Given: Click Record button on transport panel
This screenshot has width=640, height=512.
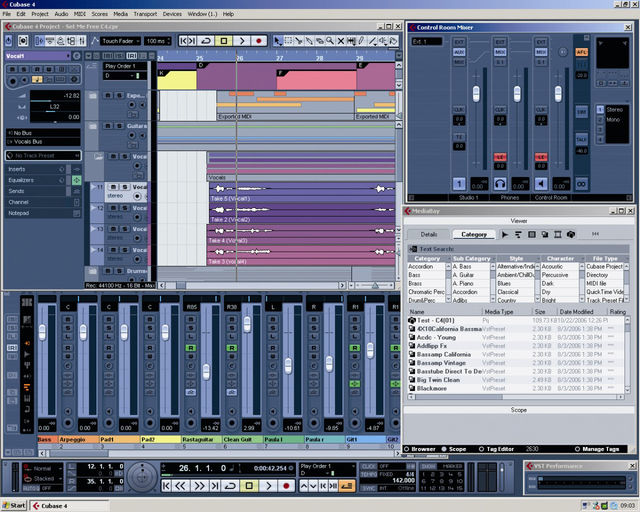Looking at the screenshot, I should pyautogui.click(x=286, y=486).
